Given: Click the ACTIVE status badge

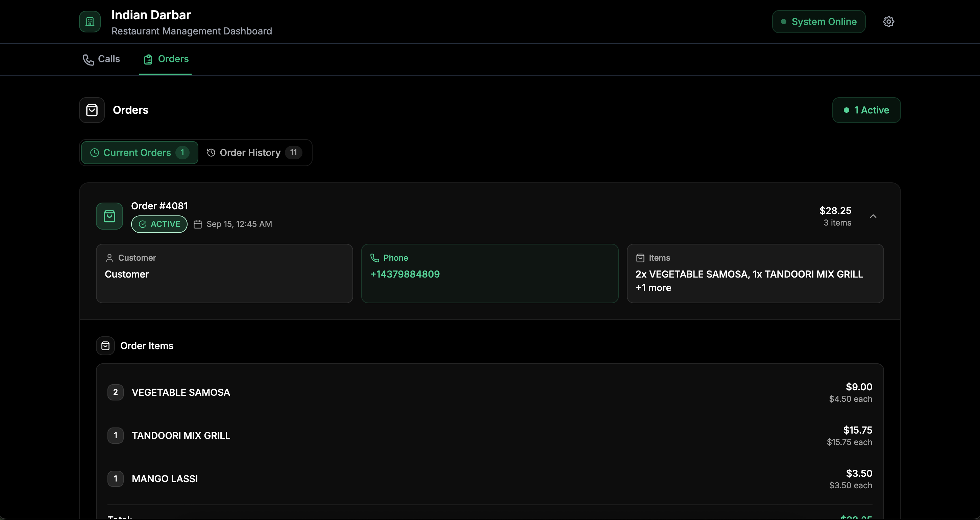Looking at the screenshot, I should 159,224.
